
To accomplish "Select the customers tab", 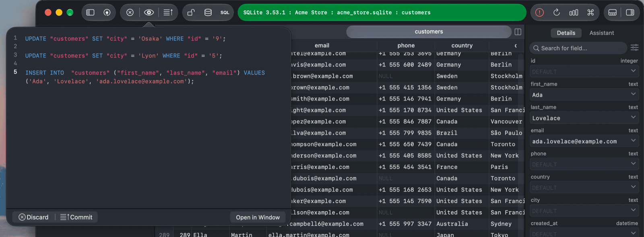I will click(x=429, y=32).
